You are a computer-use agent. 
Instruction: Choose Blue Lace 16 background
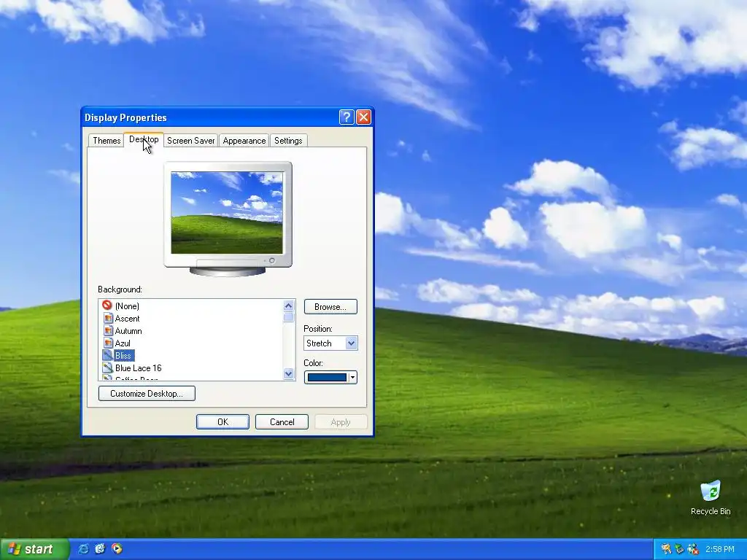point(138,367)
